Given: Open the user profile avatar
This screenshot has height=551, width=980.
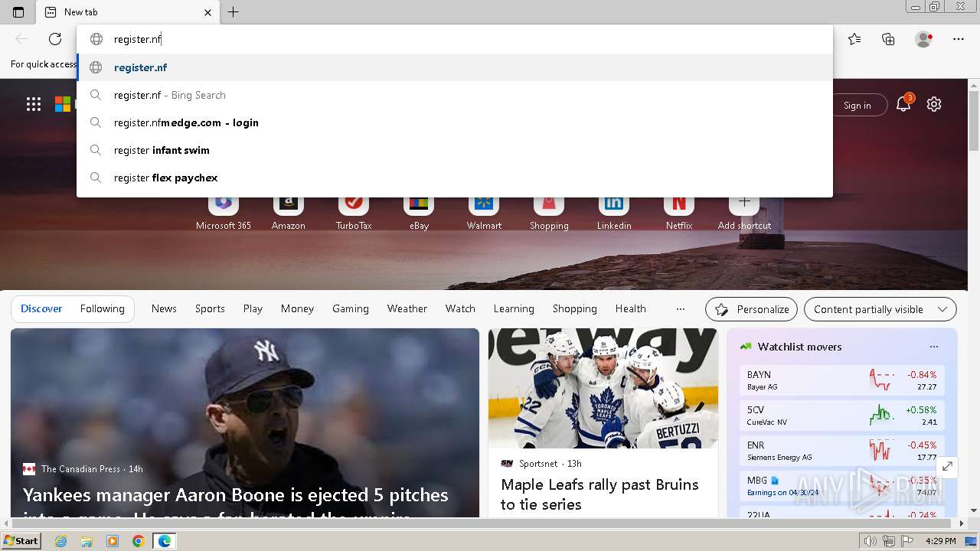Looking at the screenshot, I should (924, 39).
